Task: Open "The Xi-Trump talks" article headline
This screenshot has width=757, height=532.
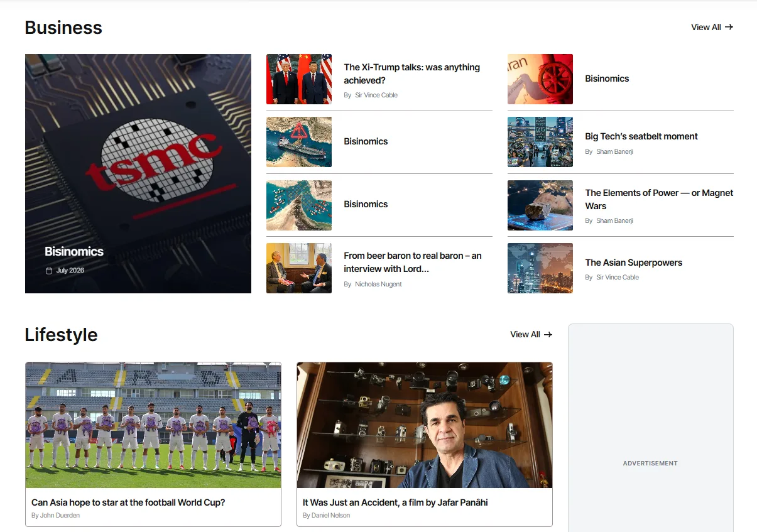Action: tap(411, 73)
